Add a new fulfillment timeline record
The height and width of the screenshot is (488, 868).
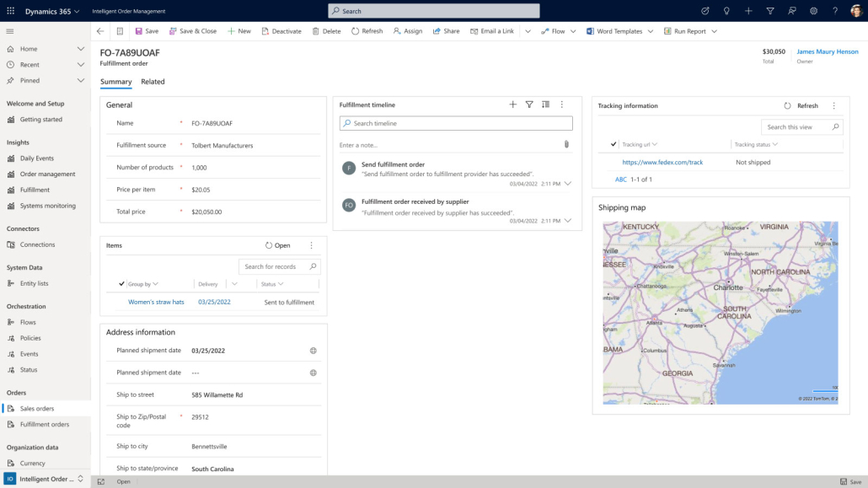[512, 105]
